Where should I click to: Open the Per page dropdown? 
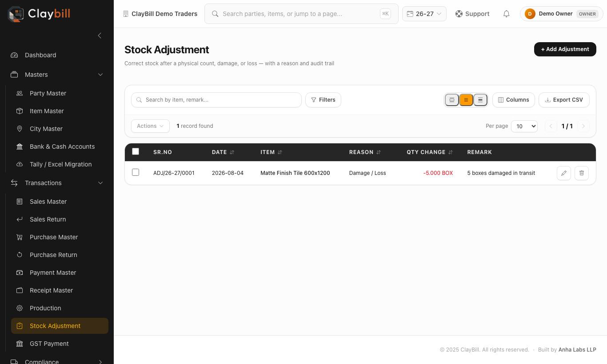[x=524, y=126]
